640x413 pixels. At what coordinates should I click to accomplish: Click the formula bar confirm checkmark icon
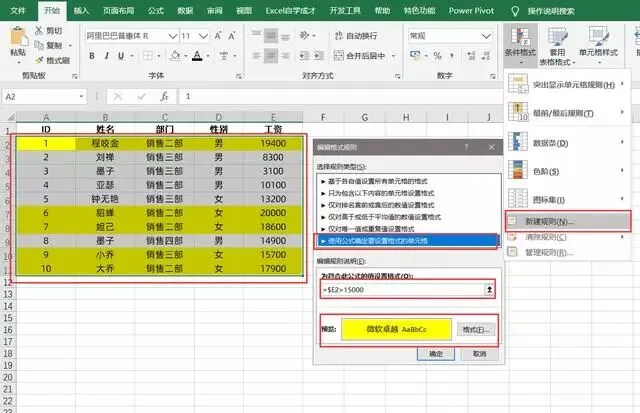[142, 96]
